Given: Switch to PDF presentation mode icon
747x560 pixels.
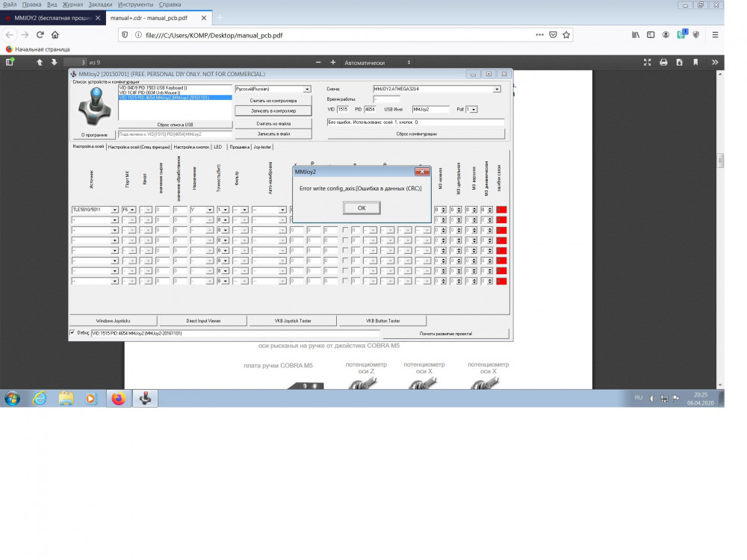Looking at the screenshot, I should 647,63.
